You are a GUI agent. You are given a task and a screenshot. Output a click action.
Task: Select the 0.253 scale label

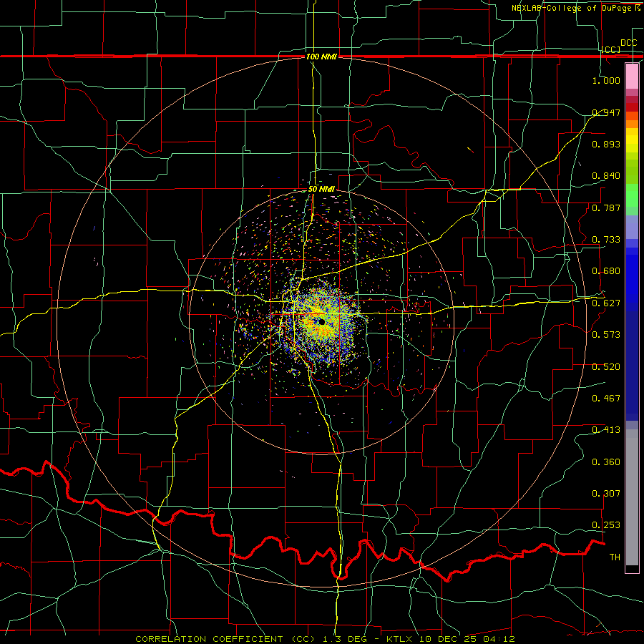point(606,525)
